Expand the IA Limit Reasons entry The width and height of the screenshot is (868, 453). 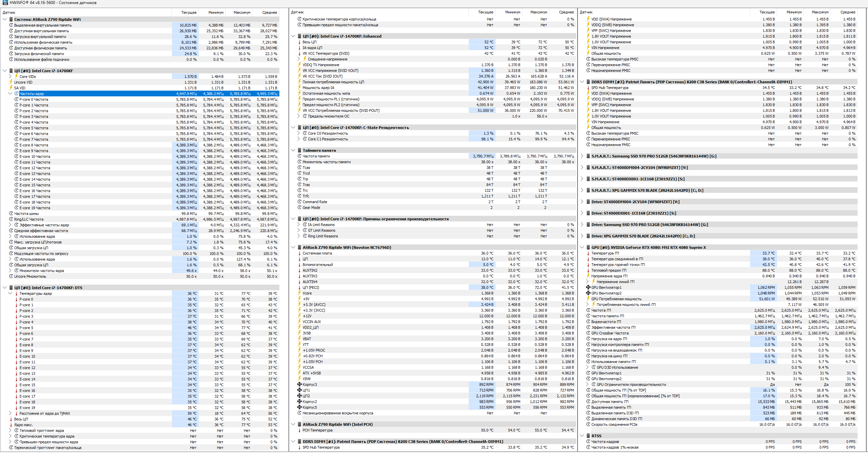299,224
